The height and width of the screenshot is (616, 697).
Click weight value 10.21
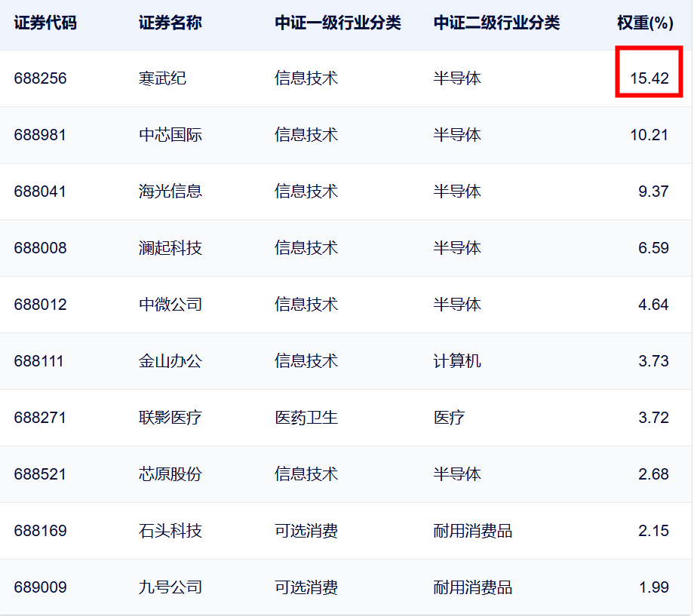pos(649,135)
